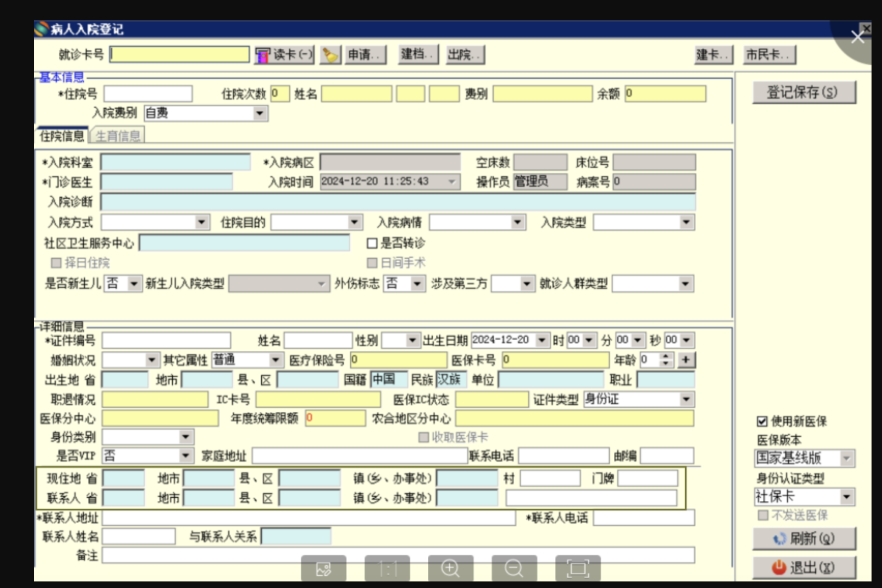Click the 读卡 card reader button

[284, 55]
